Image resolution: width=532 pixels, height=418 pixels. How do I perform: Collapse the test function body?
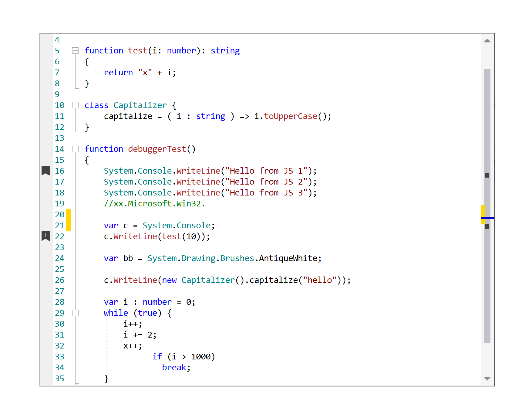point(76,50)
